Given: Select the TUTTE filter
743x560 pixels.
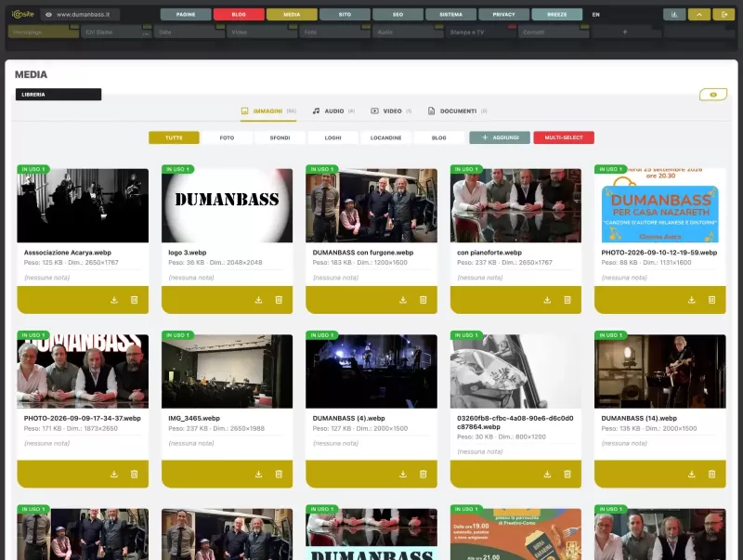Looking at the screenshot, I should tap(174, 137).
